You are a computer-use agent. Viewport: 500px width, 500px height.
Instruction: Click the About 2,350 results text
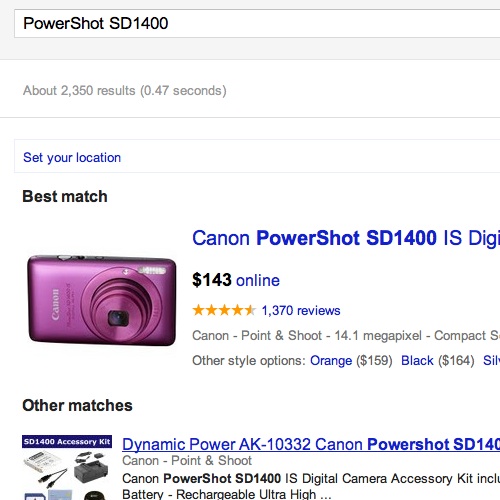click(x=125, y=91)
